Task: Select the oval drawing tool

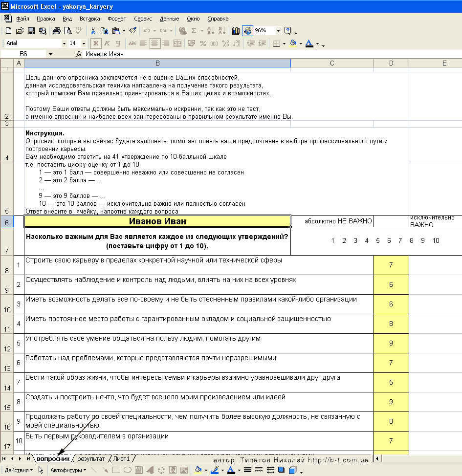Action: (128, 470)
